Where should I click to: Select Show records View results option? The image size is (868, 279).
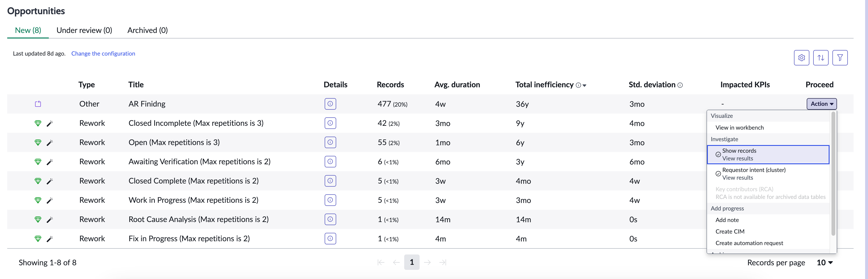coord(768,154)
